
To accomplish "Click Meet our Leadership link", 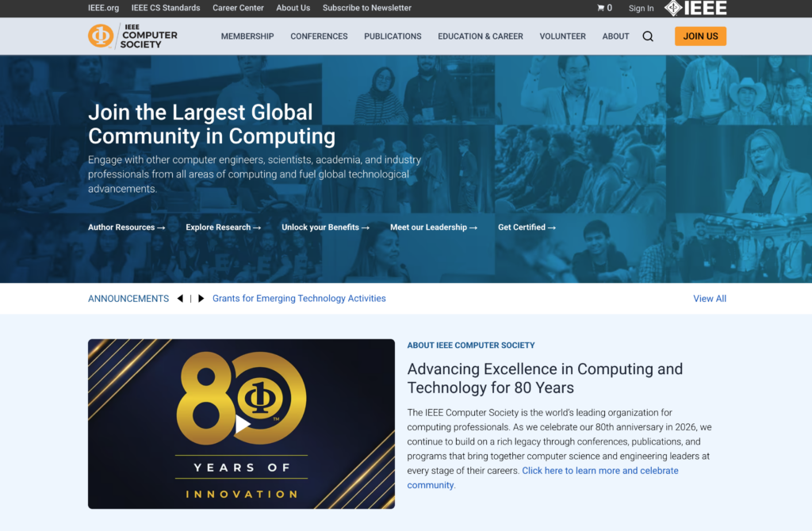I will pos(434,227).
